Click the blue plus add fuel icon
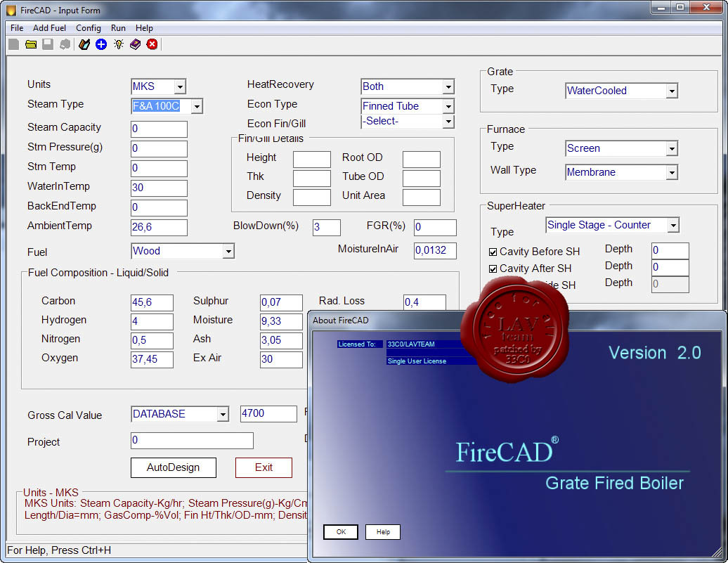Screen dimensions: 728x563 [100, 44]
